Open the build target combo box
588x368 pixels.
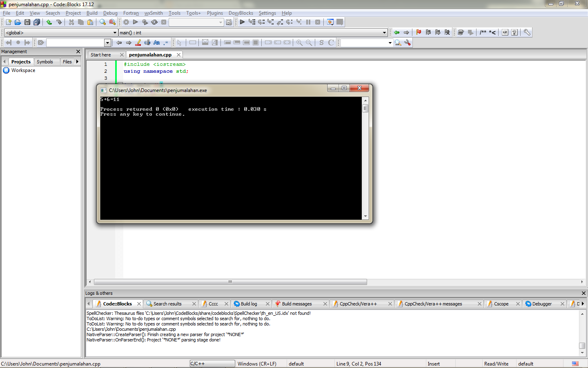coord(196,22)
